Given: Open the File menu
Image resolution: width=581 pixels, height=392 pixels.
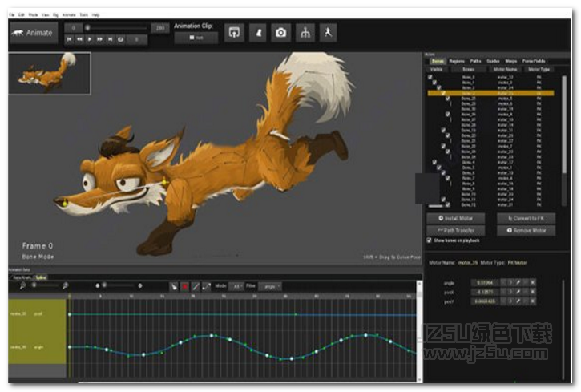Looking at the screenshot, I should click(x=11, y=14).
